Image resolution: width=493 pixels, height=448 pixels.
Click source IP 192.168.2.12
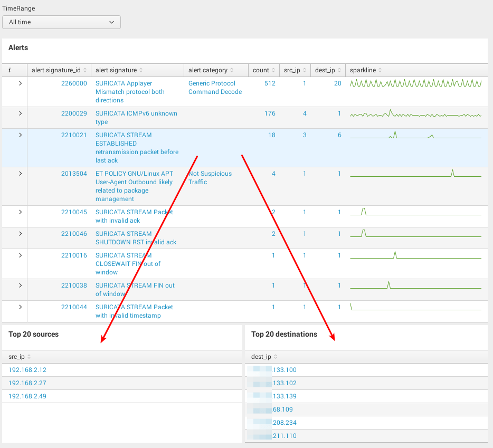[x=27, y=370]
